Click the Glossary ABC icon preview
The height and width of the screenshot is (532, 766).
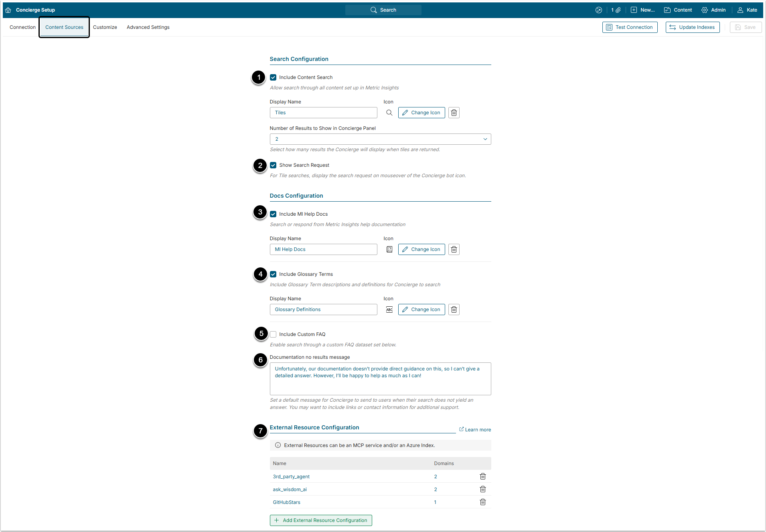[389, 309]
